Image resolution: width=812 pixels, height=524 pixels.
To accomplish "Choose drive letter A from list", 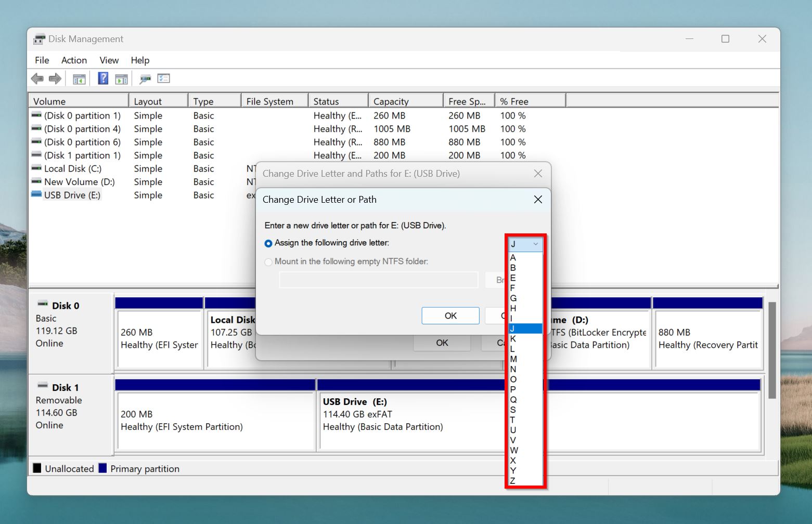I will [x=525, y=258].
